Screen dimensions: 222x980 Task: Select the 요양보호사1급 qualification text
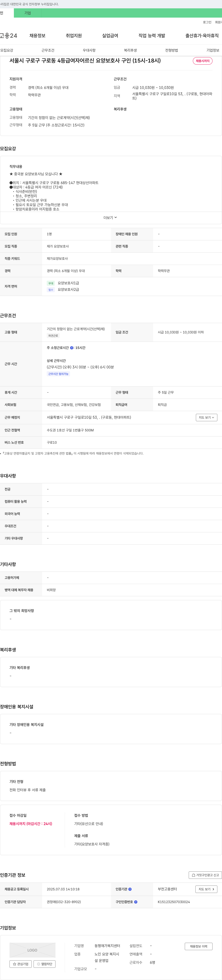[68, 283]
